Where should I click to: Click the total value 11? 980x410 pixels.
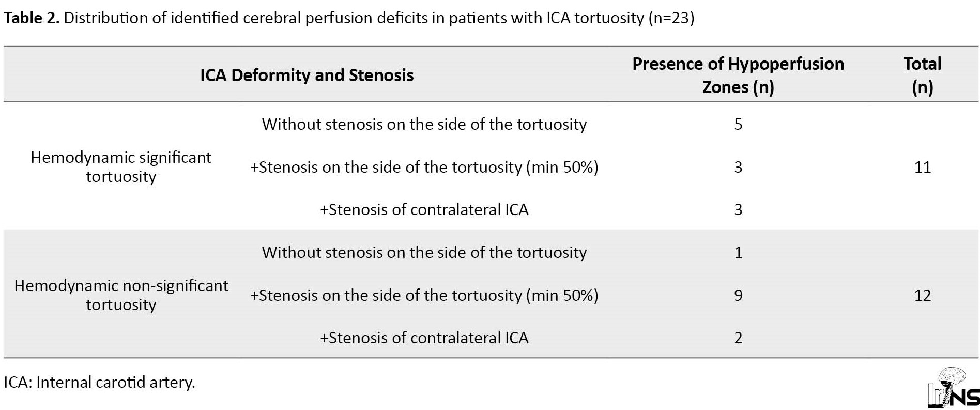[x=923, y=167]
